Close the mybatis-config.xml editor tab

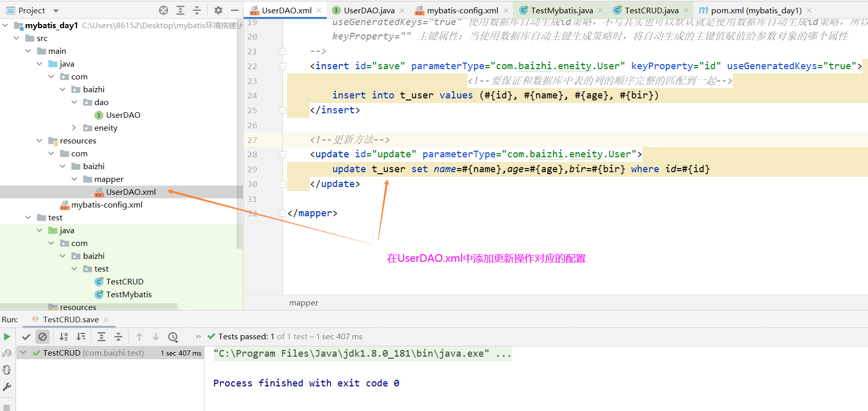(506, 10)
